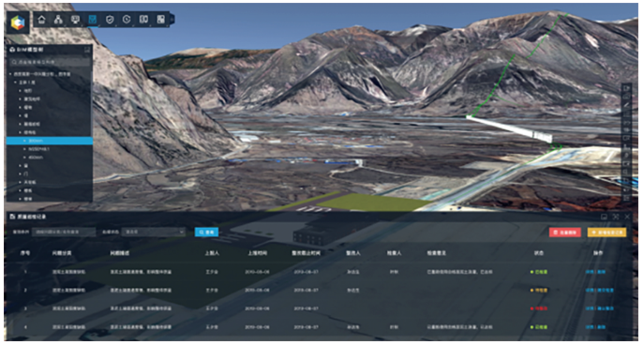
Task: Click the BIM model tree search field
Action: (x=50, y=62)
